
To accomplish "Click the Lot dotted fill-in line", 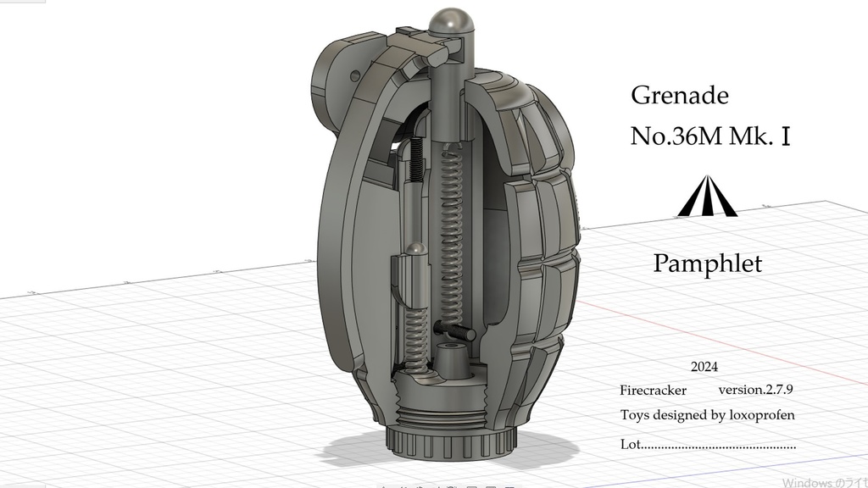I will 706,442.
